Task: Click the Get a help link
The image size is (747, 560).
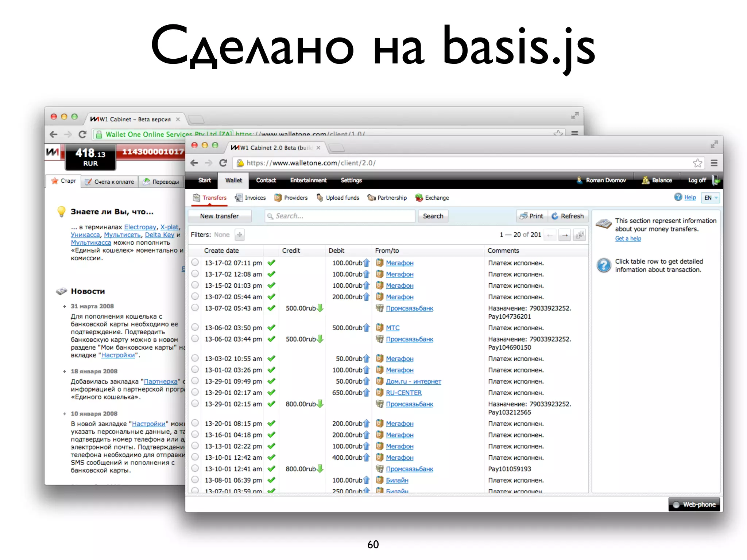Action: (628, 238)
